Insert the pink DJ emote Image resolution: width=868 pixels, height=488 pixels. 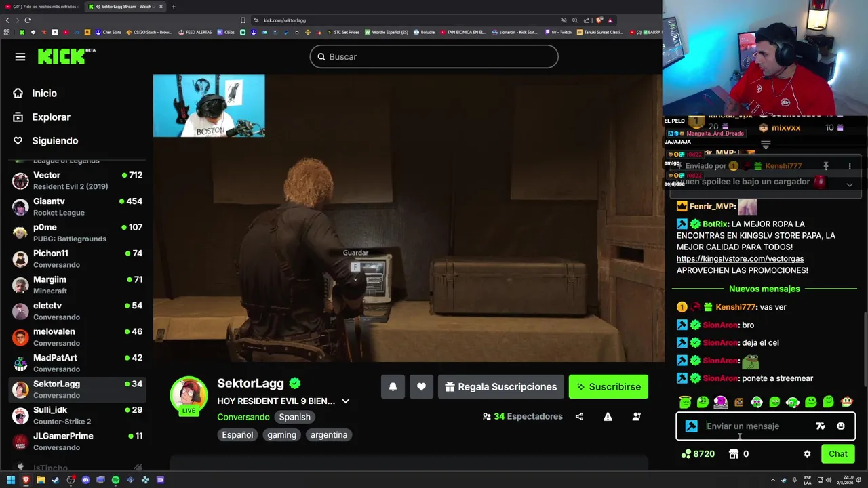720,402
